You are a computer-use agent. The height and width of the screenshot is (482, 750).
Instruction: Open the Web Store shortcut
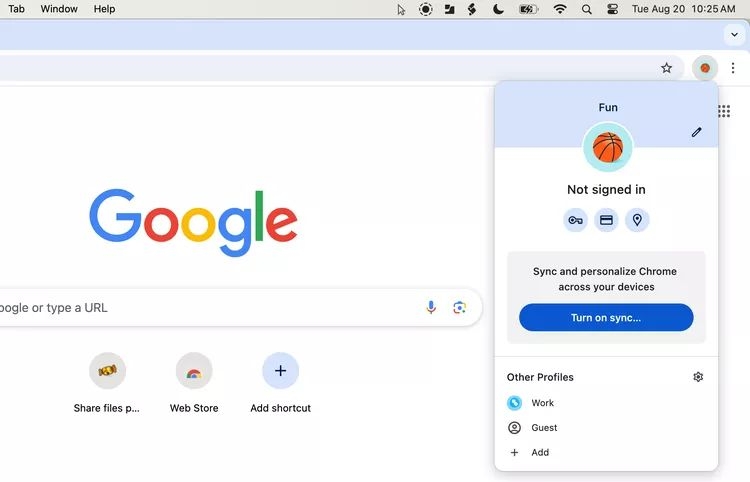194,372
